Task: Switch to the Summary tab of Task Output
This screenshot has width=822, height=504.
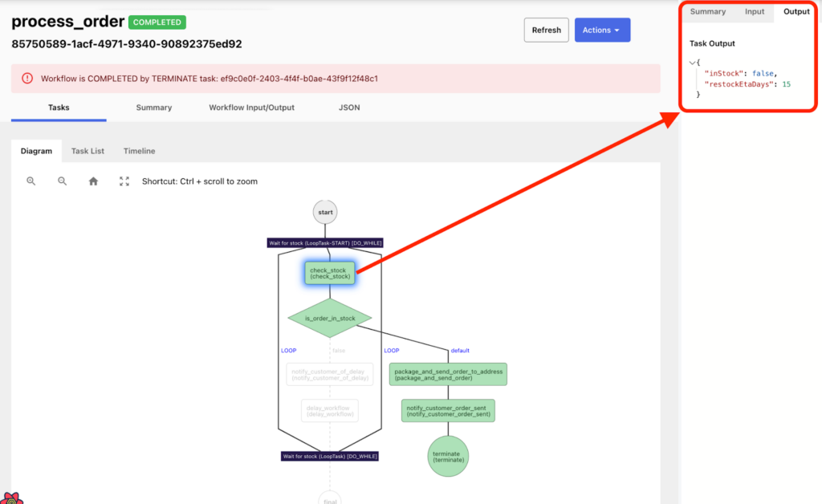Action: 708,11
